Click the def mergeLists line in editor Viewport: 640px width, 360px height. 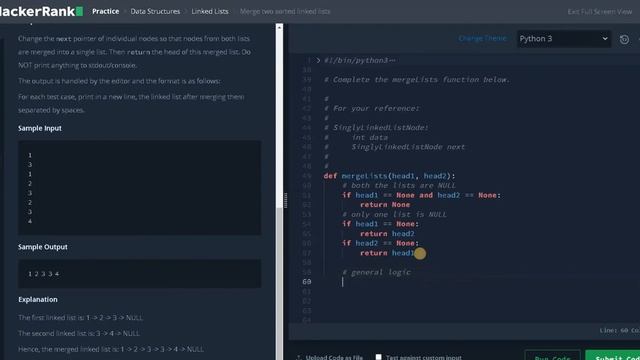coord(389,176)
